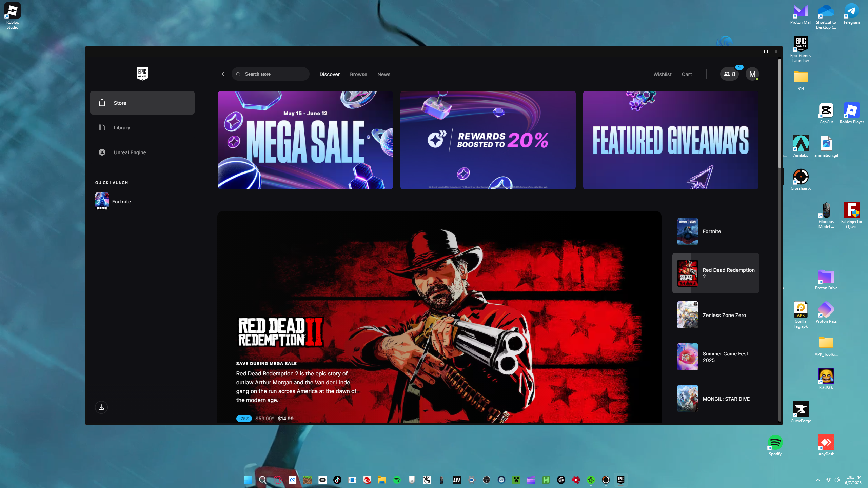The width and height of the screenshot is (868, 488).
Task: Open the Mega Sale banner
Action: click(x=305, y=140)
